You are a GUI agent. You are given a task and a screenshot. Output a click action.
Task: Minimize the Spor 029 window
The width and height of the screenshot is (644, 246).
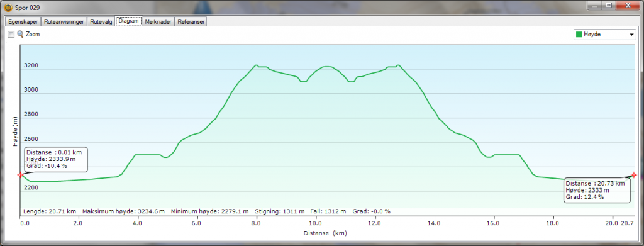[x=595, y=5]
